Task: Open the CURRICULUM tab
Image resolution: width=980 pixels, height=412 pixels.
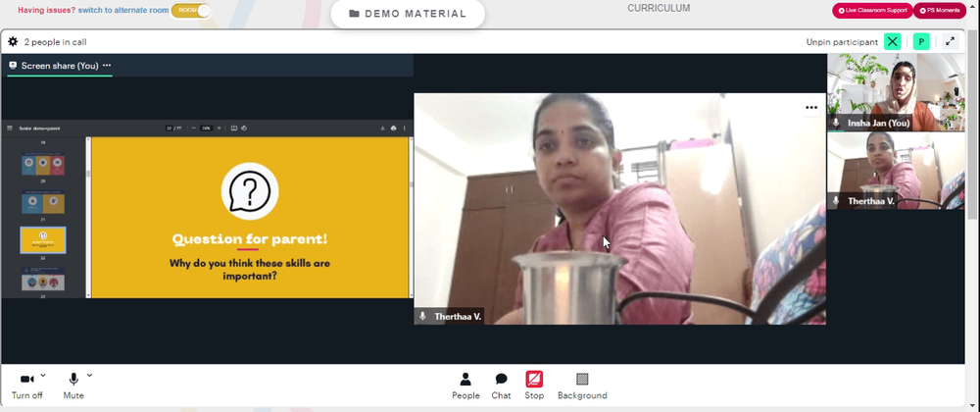Action: (659, 9)
